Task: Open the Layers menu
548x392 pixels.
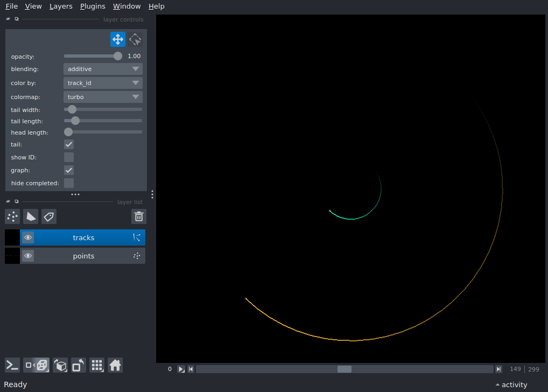Action: coord(60,6)
